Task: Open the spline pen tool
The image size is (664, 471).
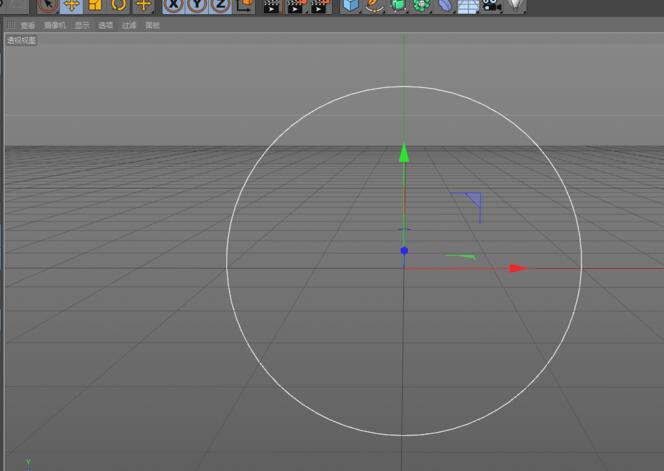Action: click(x=374, y=5)
